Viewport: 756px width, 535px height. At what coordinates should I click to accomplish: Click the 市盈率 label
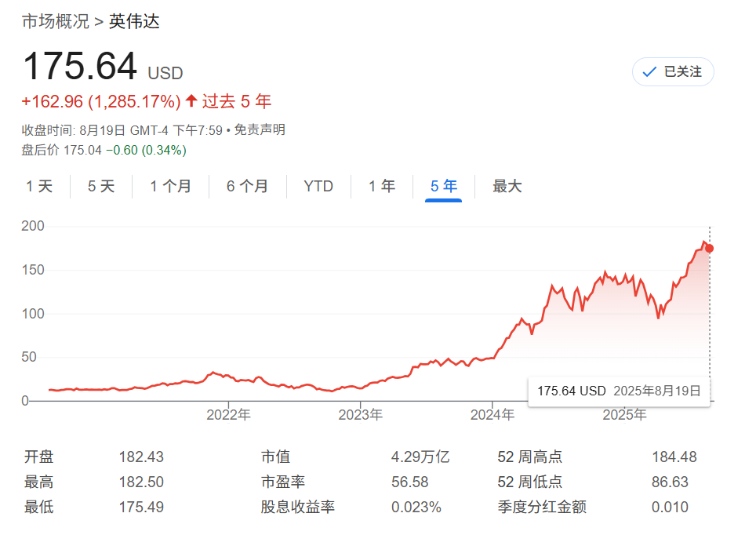pyautogui.click(x=283, y=482)
